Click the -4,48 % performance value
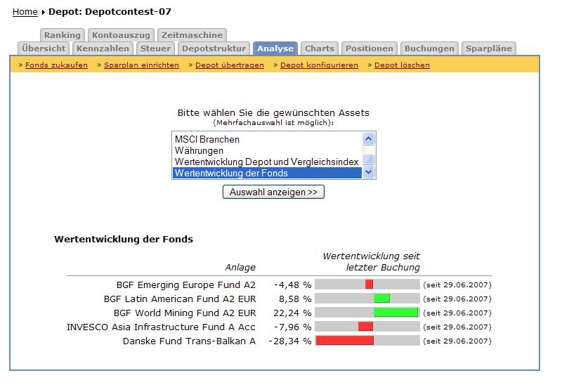Screen dimensions: 569x392 [x=292, y=285]
